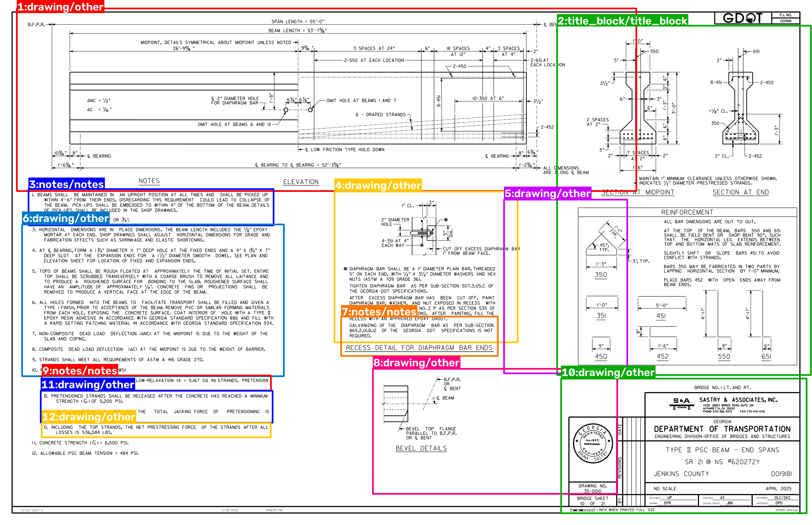This screenshot has width=812, height=525.
Task: Click 'TYPE II PSC BEAM - END SPANS' title
Action: (x=723, y=450)
